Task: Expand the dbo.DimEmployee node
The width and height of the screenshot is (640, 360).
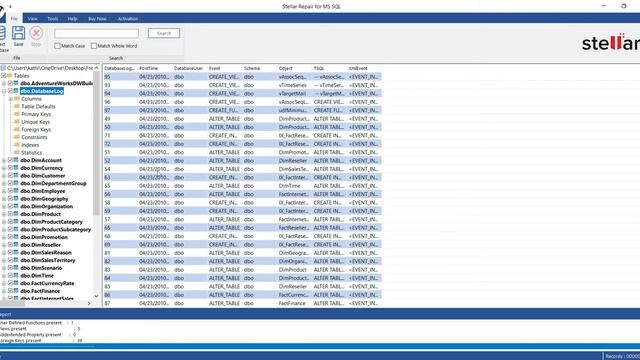Action: [x=4, y=191]
